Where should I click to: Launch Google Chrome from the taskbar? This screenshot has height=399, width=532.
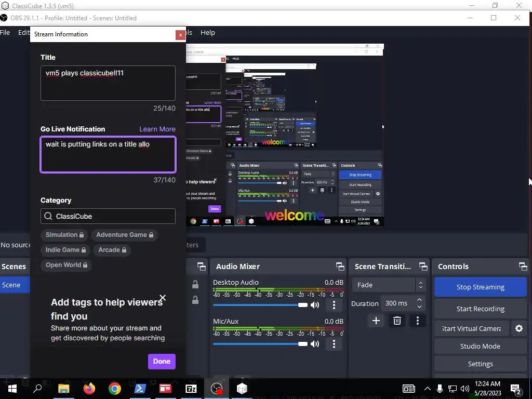click(x=115, y=389)
